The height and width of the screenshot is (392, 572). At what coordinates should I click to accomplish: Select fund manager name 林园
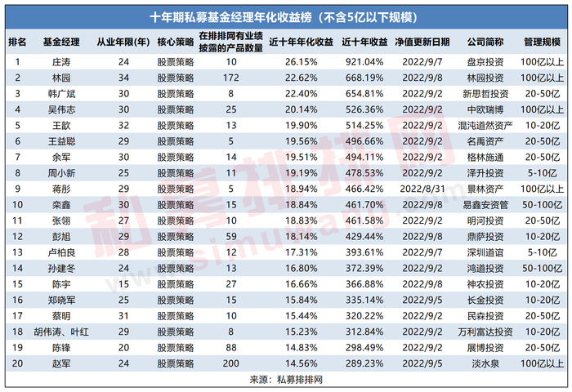[x=61, y=78]
